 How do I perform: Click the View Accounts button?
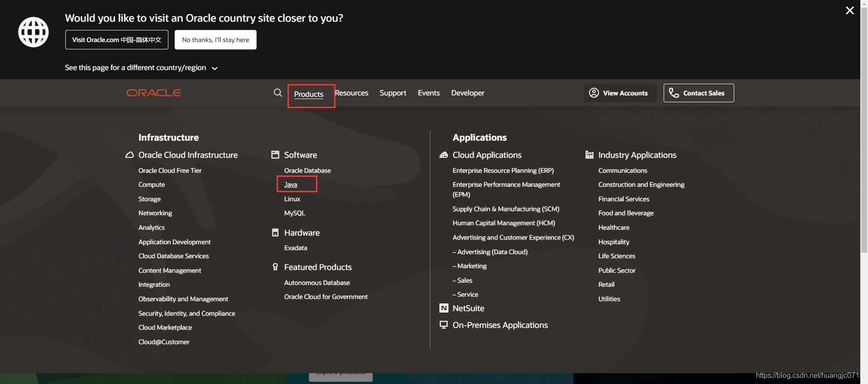click(620, 93)
